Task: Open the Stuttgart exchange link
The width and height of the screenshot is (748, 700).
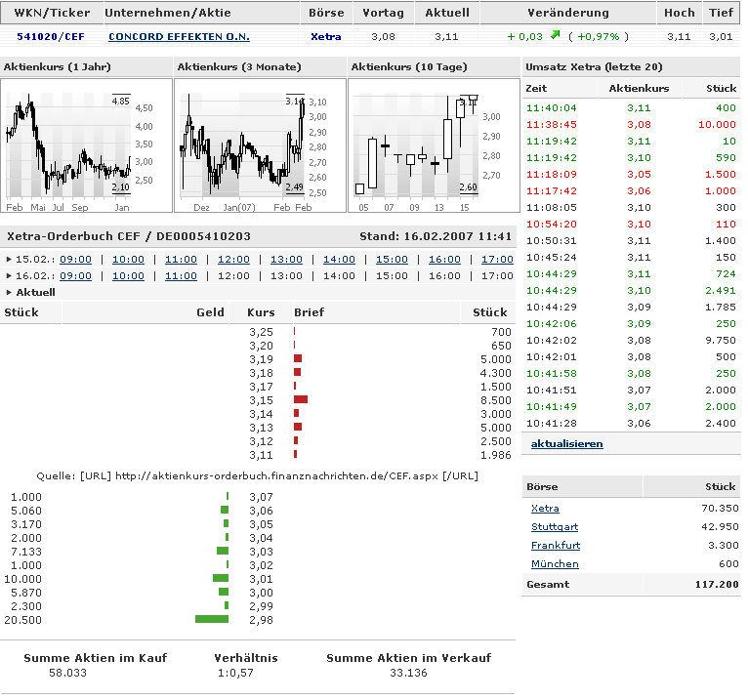Action: pos(555,527)
